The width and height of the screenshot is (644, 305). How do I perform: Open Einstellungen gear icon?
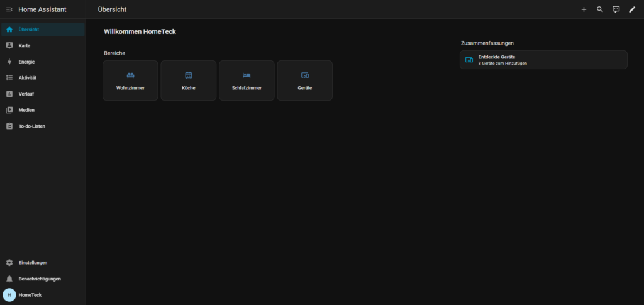coord(9,263)
